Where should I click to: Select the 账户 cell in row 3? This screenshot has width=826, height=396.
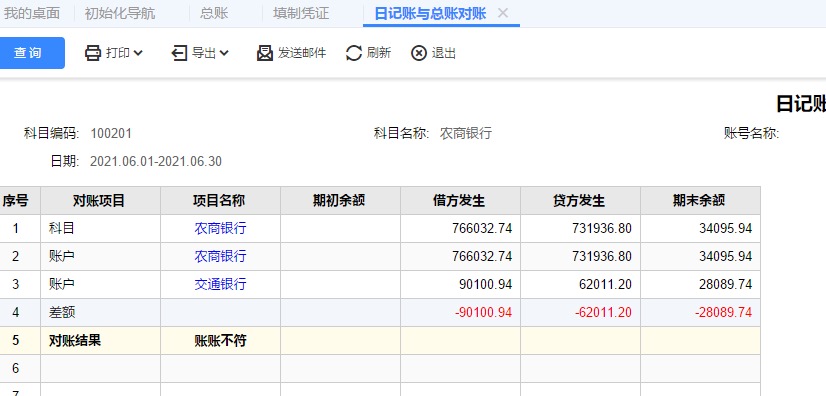[101, 284]
